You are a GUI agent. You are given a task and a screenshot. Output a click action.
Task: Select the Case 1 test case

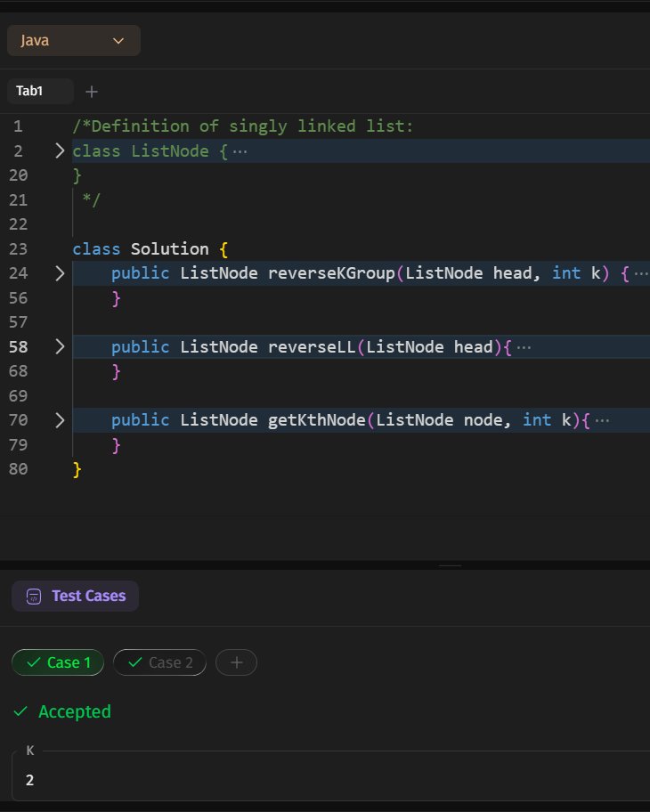tap(58, 662)
